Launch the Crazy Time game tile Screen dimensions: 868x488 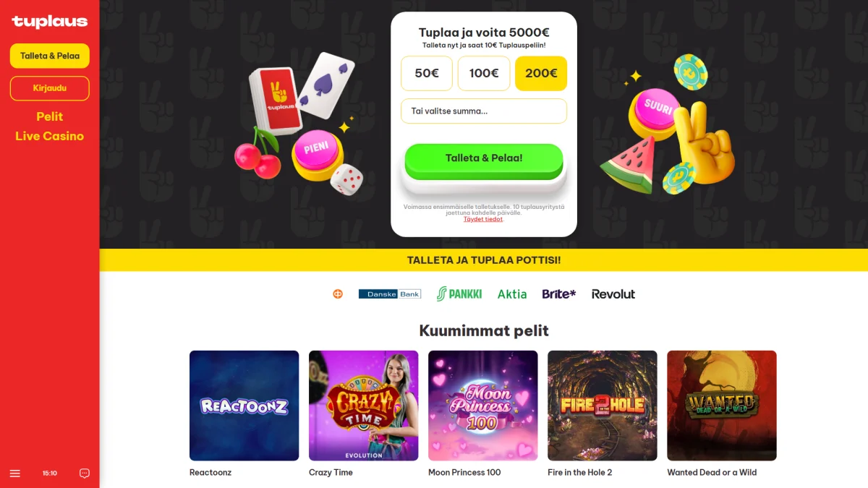point(364,406)
